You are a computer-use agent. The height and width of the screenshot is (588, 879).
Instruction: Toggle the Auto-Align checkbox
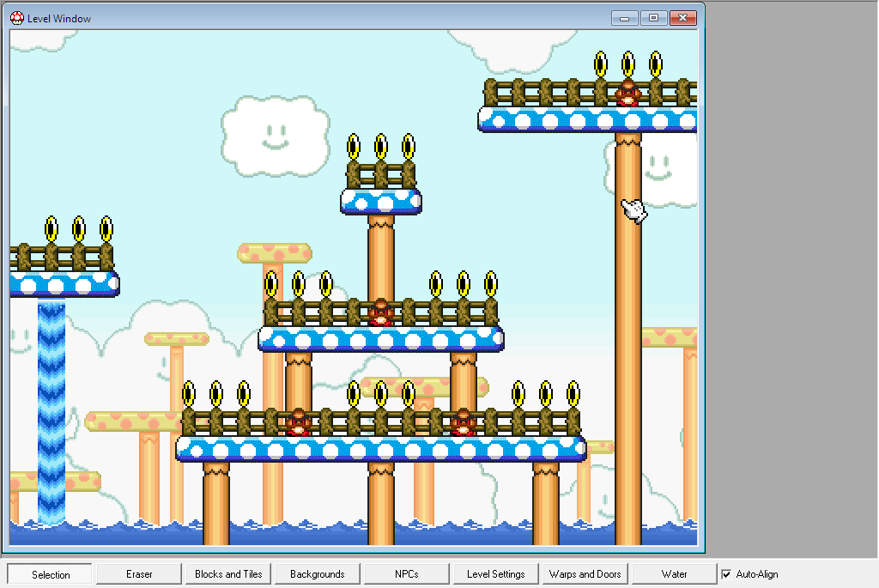click(x=726, y=574)
